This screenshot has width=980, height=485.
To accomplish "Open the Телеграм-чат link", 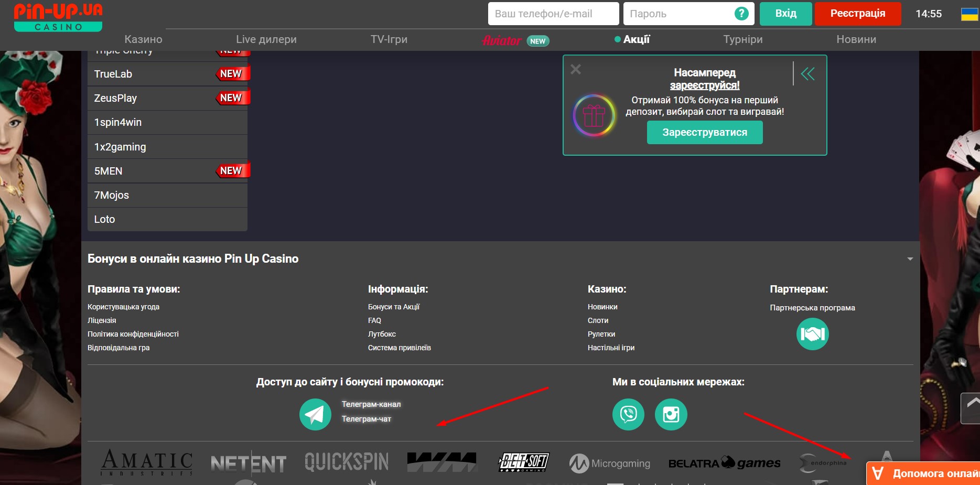I will click(x=367, y=419).
